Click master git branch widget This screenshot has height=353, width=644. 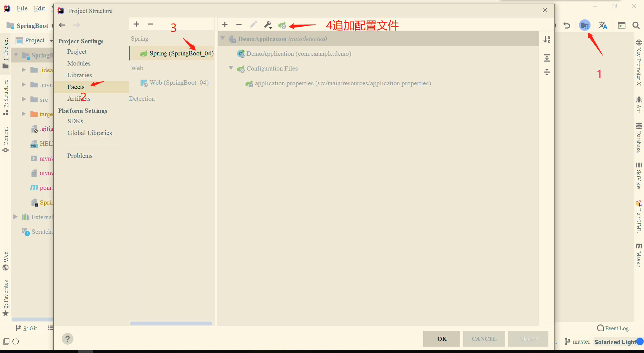578,342
